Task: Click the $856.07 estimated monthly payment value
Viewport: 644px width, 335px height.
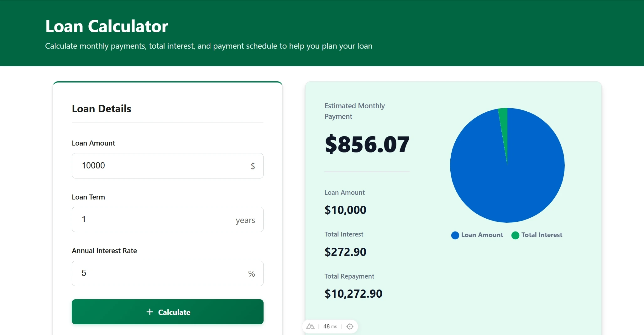Action: (x=367, y=144)
